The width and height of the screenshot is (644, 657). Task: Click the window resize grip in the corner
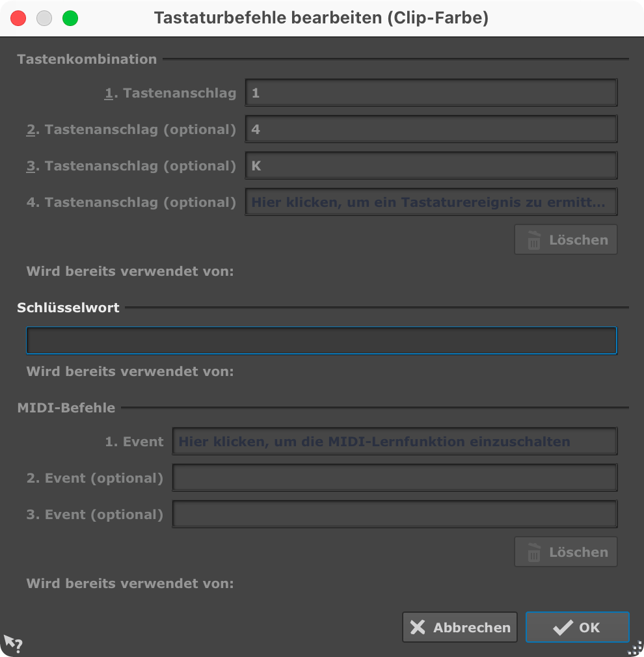634,649
